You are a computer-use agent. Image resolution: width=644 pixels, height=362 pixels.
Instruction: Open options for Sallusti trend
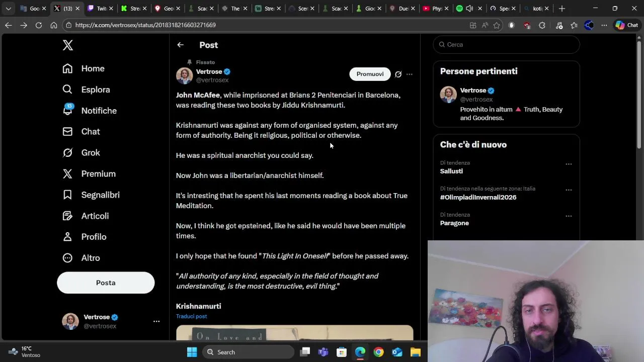coord(569,164)
